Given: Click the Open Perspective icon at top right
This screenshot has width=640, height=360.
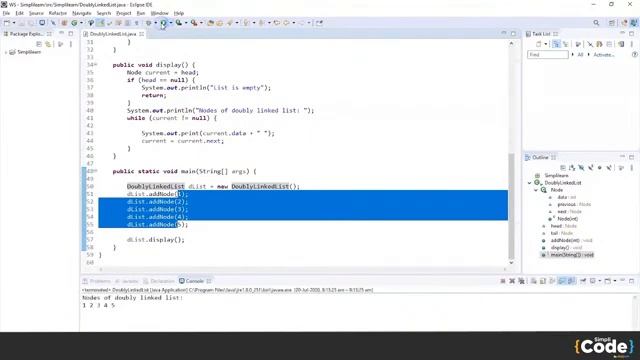Looking at the screenshot, I should coord(612,23).
